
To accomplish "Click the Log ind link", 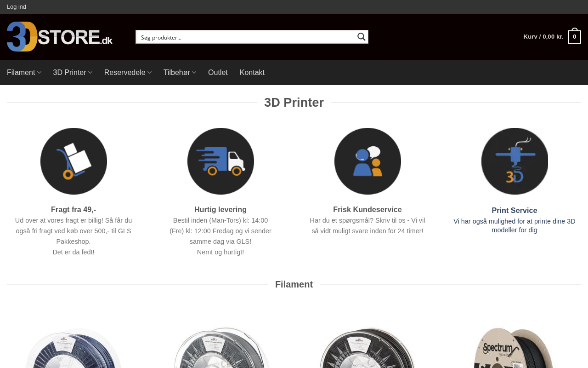I will click(x=17, y=7).
